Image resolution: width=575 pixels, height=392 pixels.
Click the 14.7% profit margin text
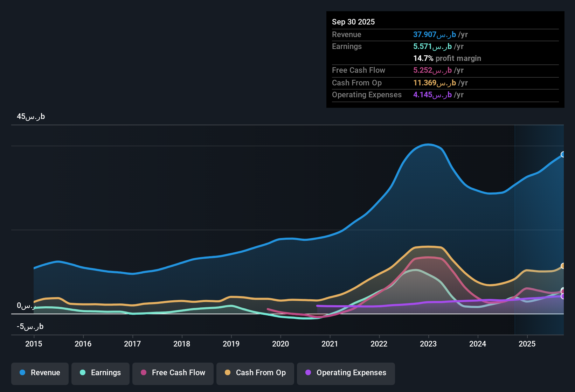point(447,58)
